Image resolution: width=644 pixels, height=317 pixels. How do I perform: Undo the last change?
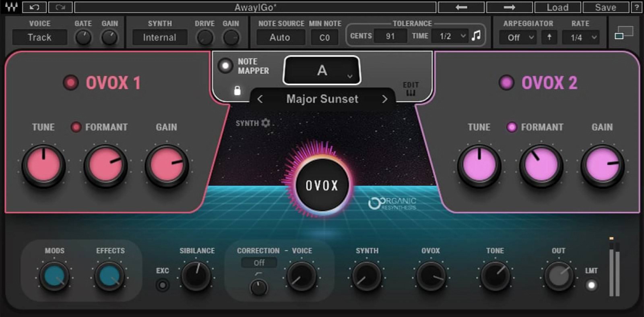point(34,7)
